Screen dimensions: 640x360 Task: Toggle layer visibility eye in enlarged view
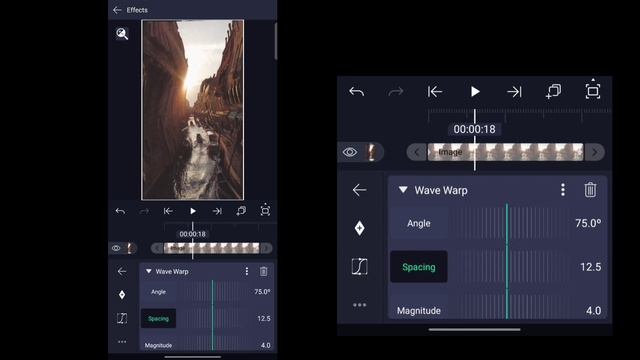pos(350,152)
